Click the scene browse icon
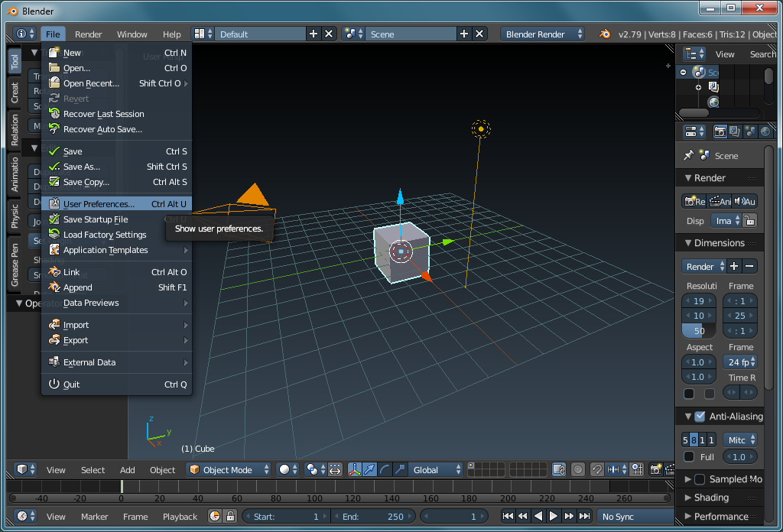 click(x=353, y=34)
